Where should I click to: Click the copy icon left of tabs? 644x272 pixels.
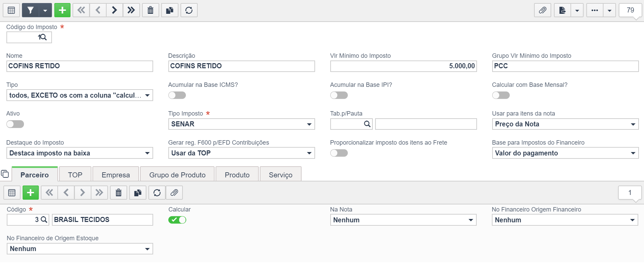[5, 174]
